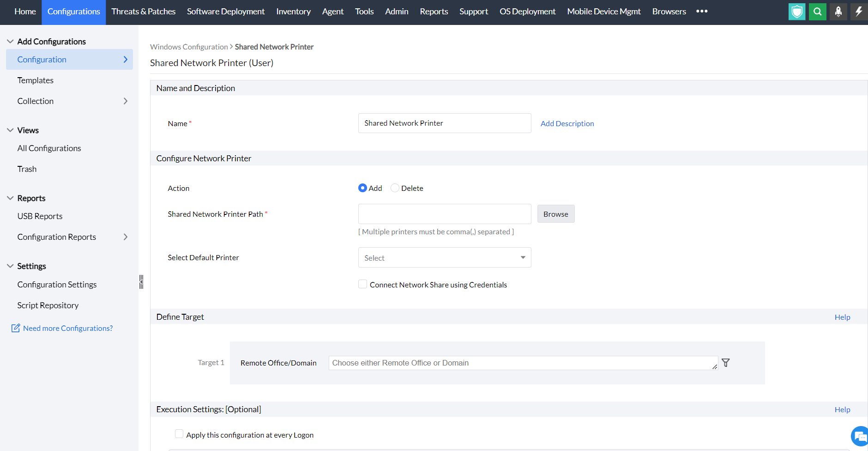Open Script Repository in sidebar
The width and height of the screenshot is (868, 451).
point(48,305)
